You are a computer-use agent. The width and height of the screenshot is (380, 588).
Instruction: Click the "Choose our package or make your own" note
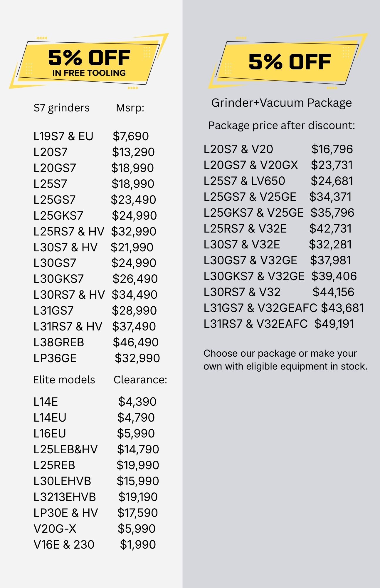coord(285,360)
